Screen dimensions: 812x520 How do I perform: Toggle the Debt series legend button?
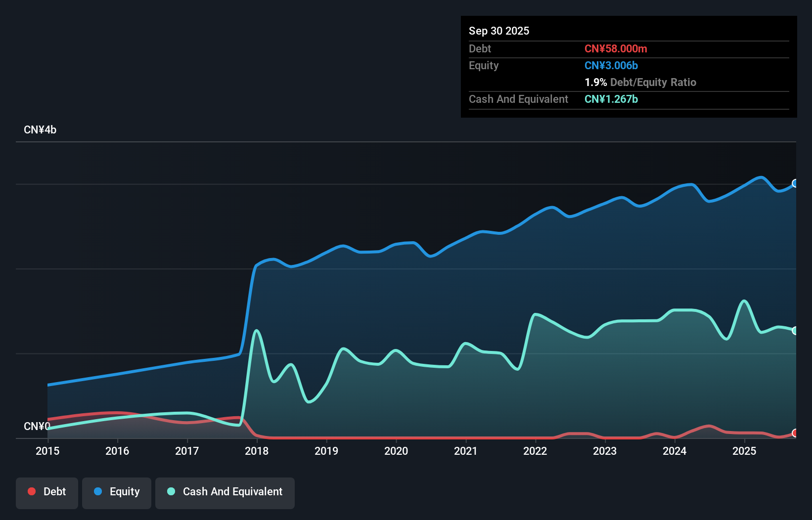coord(47,492)
